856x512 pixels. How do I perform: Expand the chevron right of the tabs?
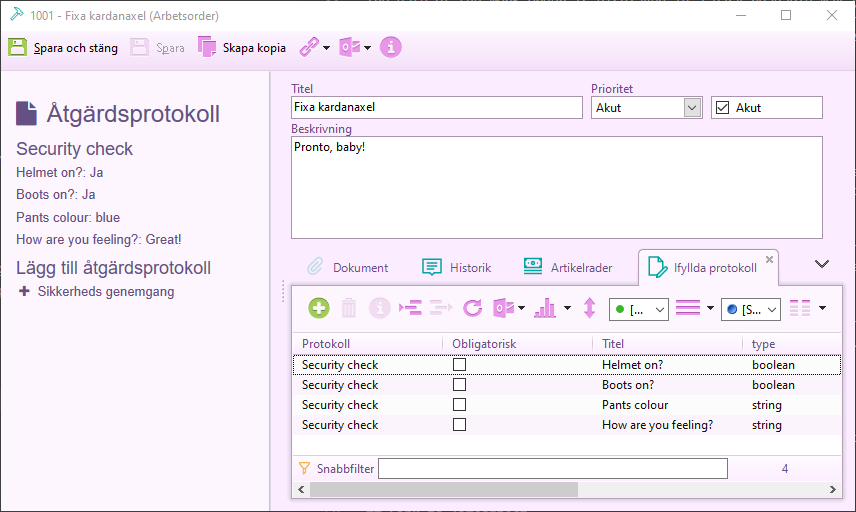pos(822,264)
